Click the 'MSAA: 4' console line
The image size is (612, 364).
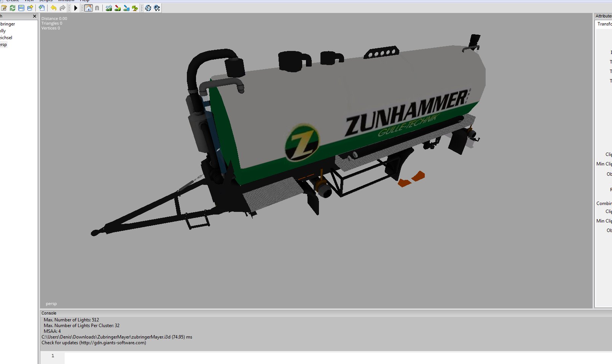[x=52, y=331]
